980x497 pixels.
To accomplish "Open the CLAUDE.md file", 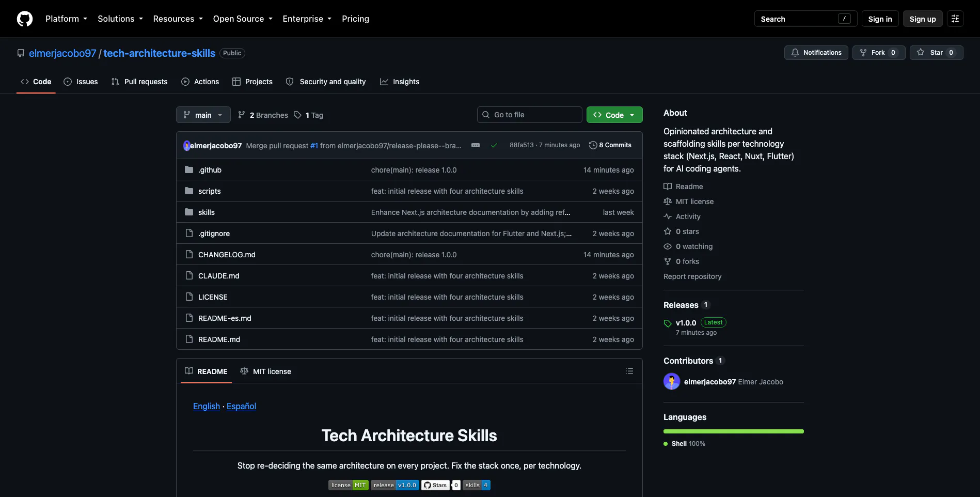I will [x=219, y=276].
